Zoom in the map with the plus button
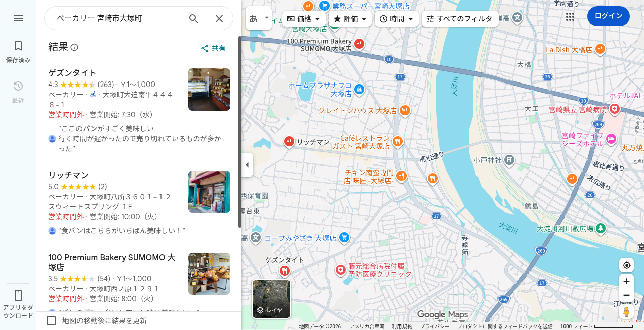 (x=626, y=281)
